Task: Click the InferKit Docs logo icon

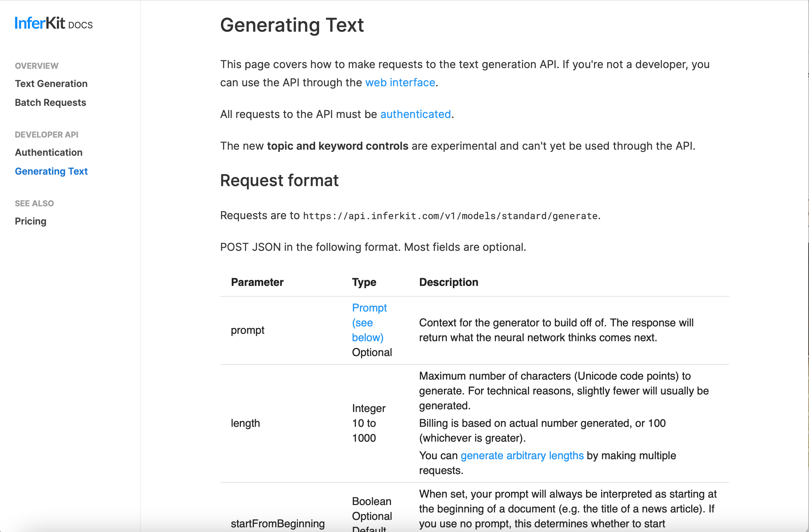Action: click(53, 24)
